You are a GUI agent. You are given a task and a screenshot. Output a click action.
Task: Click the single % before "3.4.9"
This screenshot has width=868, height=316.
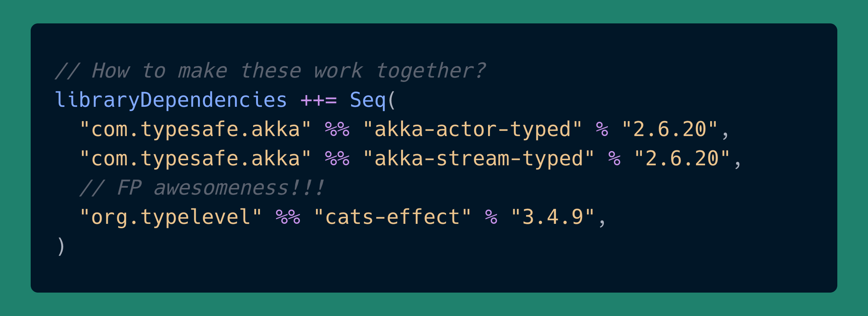pyautogui.click(x=491, y=217)
